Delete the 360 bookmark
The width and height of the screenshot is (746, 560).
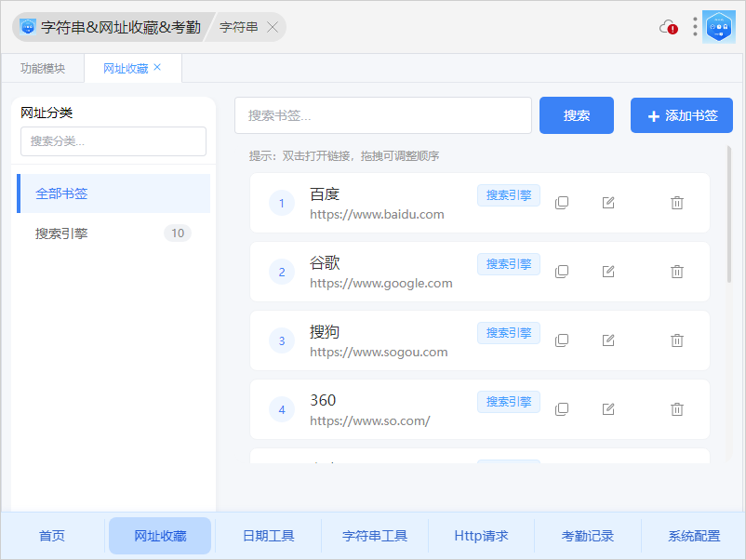coord(677,409)
